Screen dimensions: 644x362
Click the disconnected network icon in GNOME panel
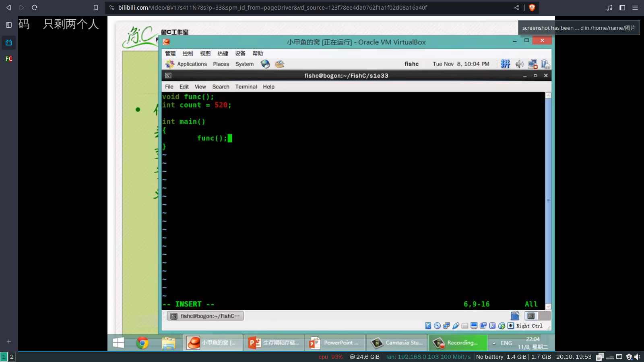tap(533, 64)
